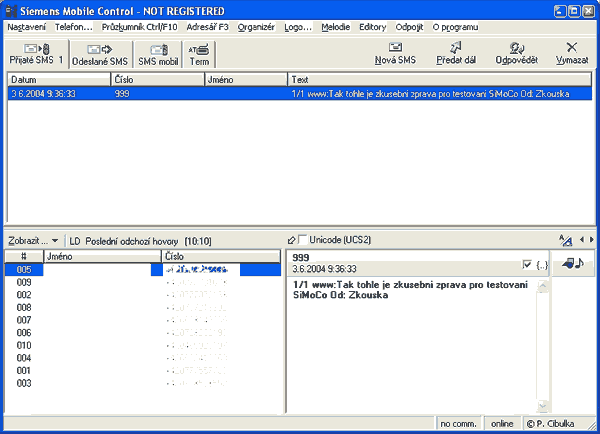The height and width of the screenshot is (434, 600).
Task: Click the © P. Cibulka status text
Action: tap(550, 424)
